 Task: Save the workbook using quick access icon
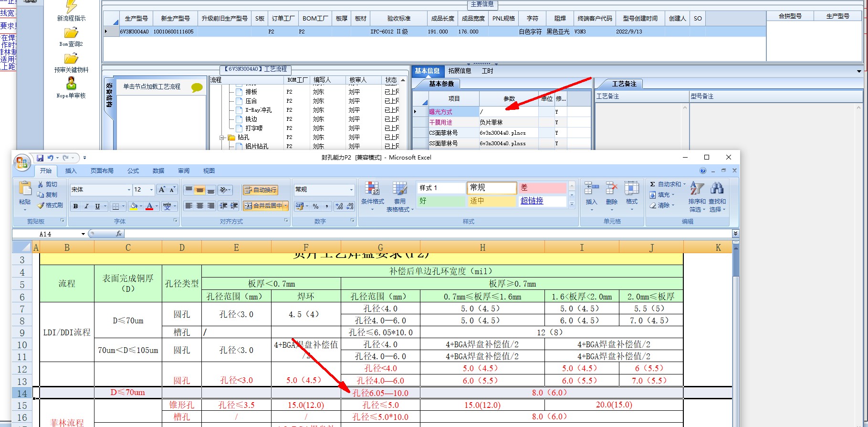point(40,158)
